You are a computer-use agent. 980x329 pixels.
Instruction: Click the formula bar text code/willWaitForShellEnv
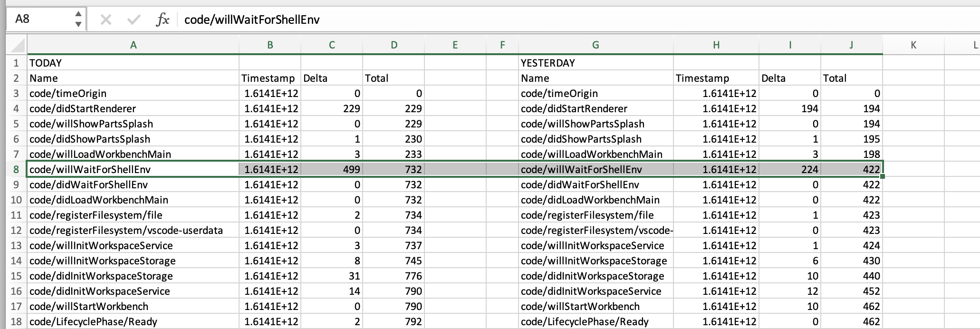point(252,19)
